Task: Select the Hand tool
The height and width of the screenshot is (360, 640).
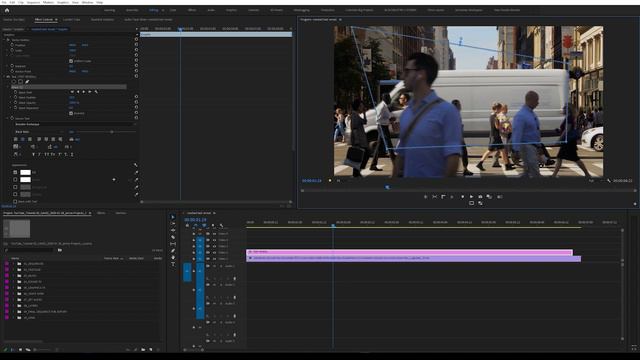Action: tap(173, 257)
